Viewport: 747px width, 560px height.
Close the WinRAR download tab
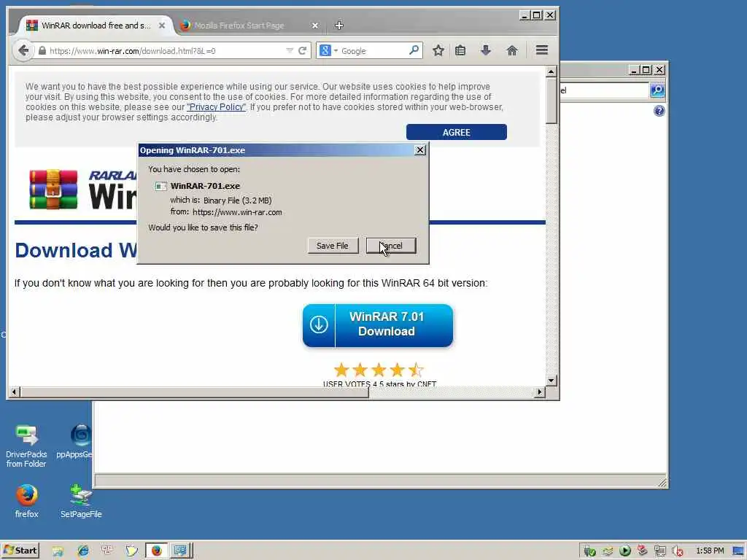[x=162, y=26]
